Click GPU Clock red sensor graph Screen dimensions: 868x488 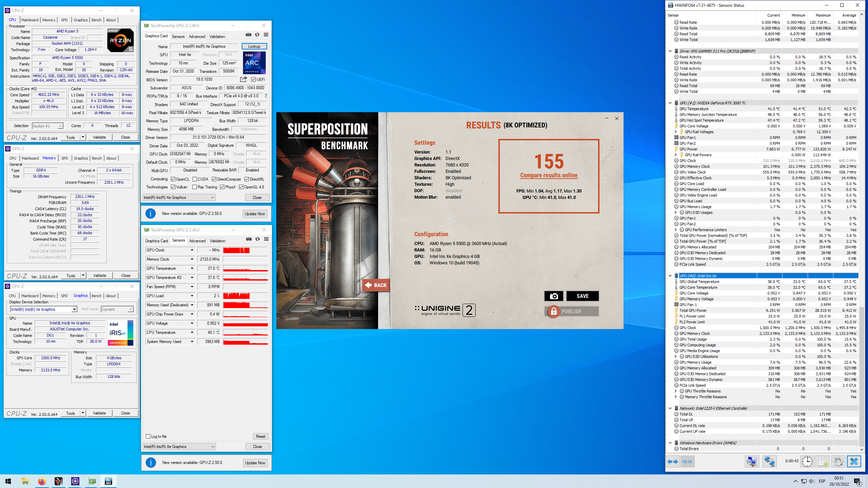click(x=245, y=250)
